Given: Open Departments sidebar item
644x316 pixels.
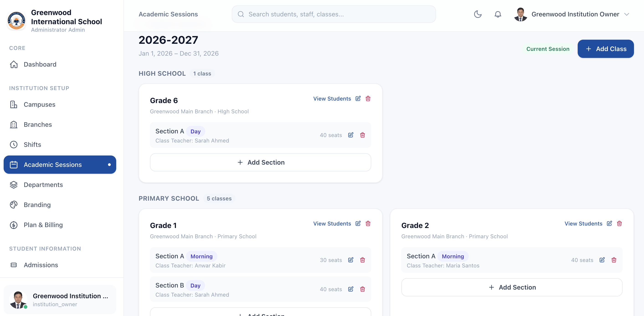Looking at the screenshot, I should [x=60, y=185].
